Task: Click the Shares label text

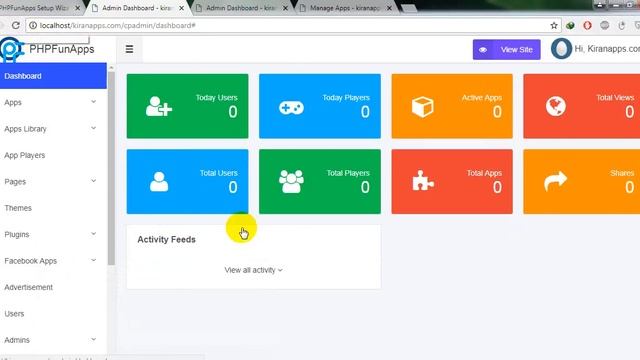Action: 622,173
